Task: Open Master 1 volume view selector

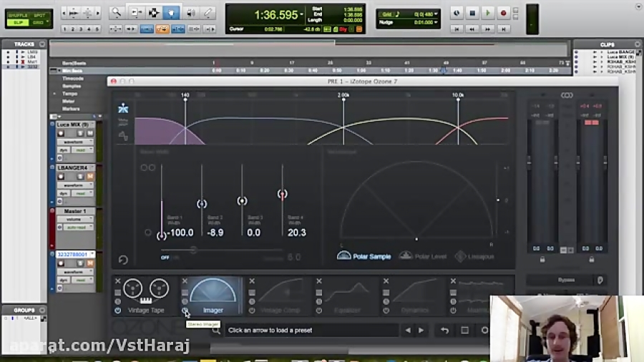Action: [x=75, y=220]
